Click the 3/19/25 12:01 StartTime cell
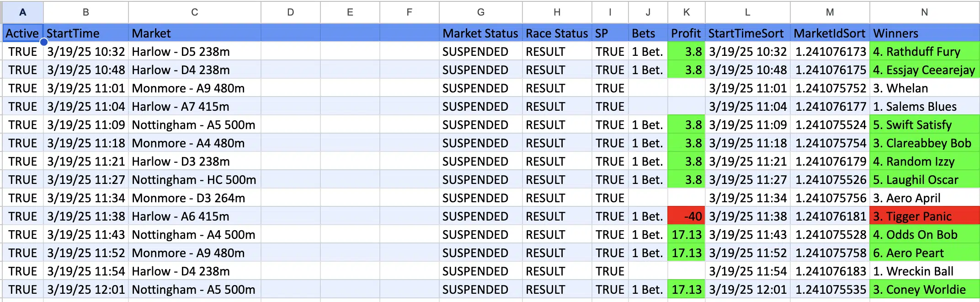 pos(86,290)
